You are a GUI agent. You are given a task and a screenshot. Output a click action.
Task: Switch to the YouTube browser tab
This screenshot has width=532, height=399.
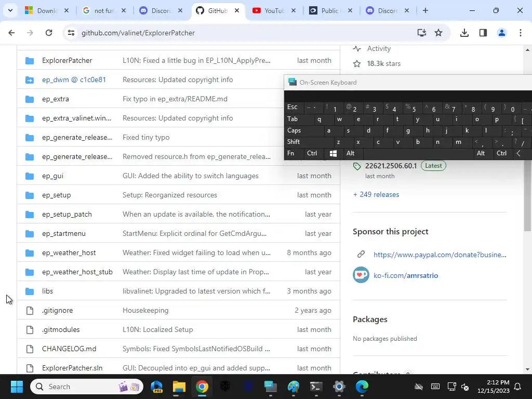pyautogui.click(x=275, y=10)
